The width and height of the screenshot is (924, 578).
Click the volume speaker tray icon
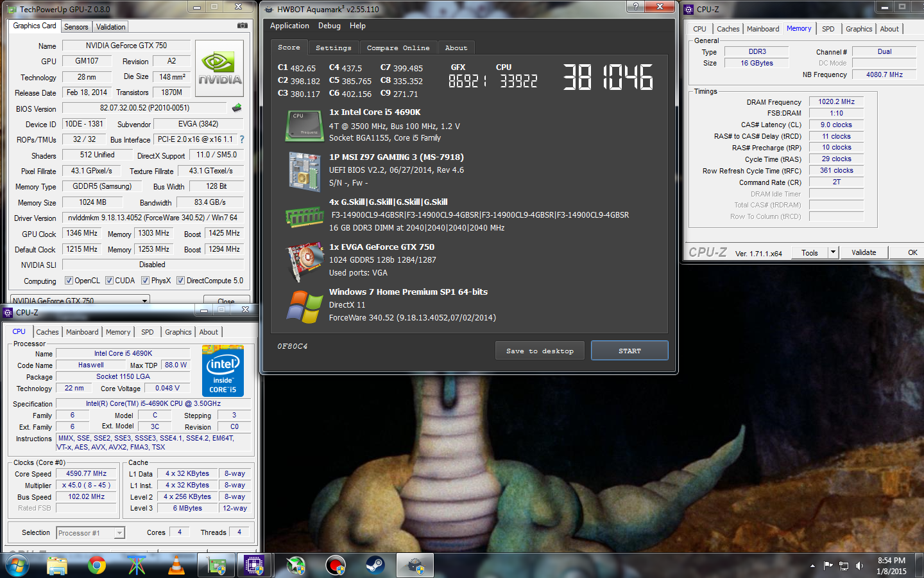click(860, 566)
